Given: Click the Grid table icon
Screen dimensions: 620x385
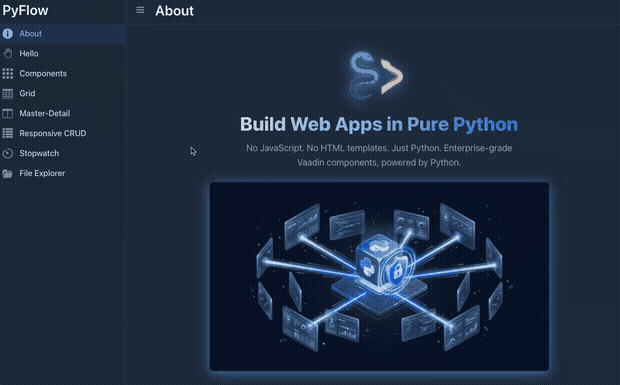Looking at the screenshot, I should (8, 93).
